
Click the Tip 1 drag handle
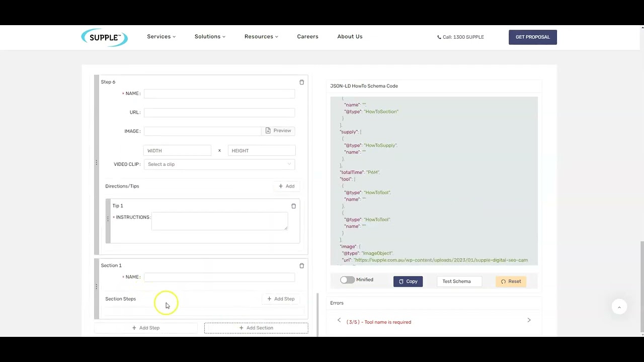[108, 219]
